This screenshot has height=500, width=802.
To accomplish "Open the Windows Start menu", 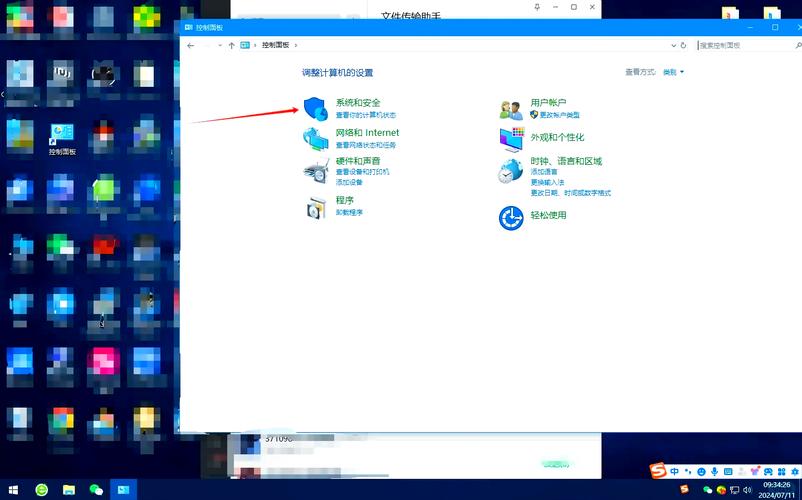I will [x=13, y=490].
